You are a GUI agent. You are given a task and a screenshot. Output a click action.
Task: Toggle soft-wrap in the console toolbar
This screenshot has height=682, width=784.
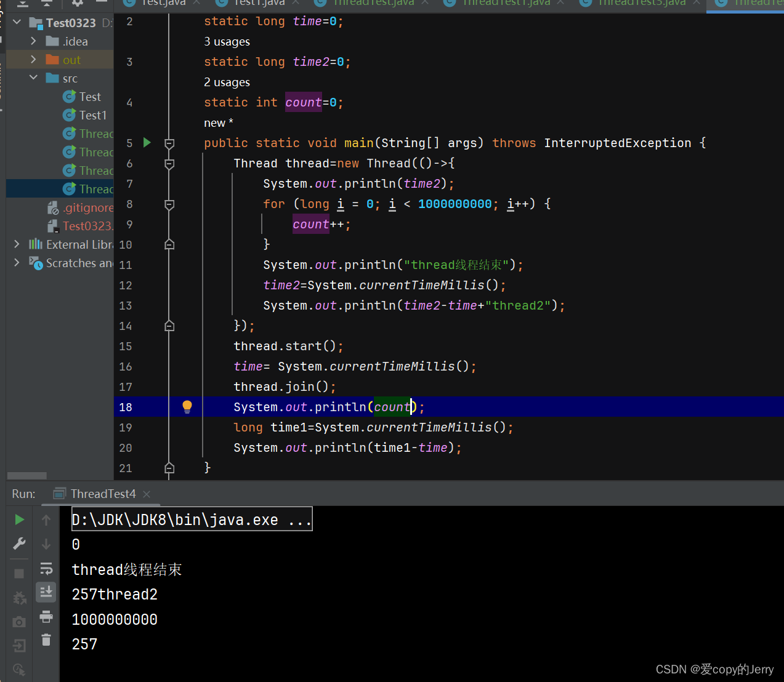pyautogui.click(x=46, y=568)
